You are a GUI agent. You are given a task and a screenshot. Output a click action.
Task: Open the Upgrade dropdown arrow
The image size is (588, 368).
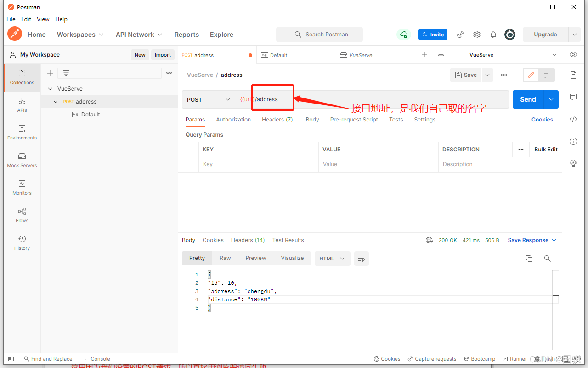coord(574,34)
